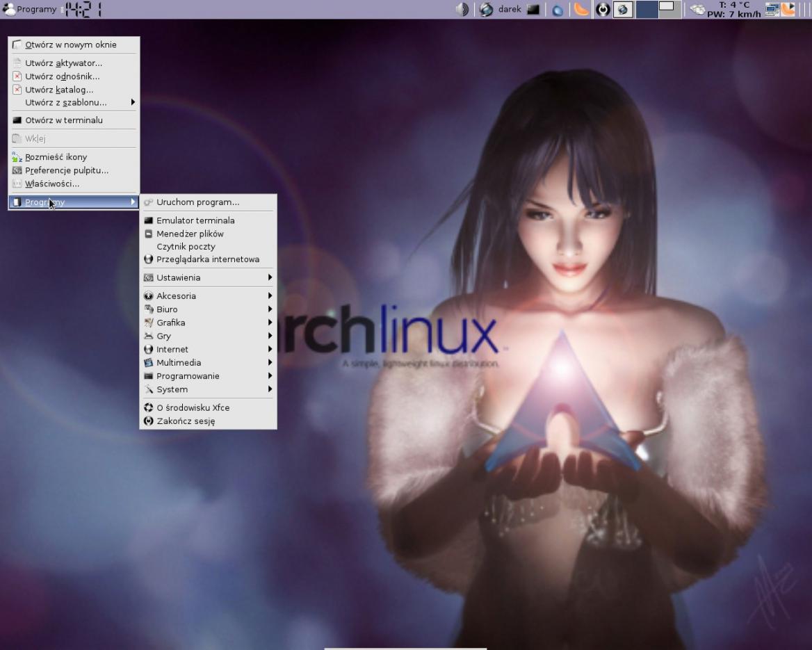
Task: Click the power button icon in panel
Action: (x=603, y=10)
